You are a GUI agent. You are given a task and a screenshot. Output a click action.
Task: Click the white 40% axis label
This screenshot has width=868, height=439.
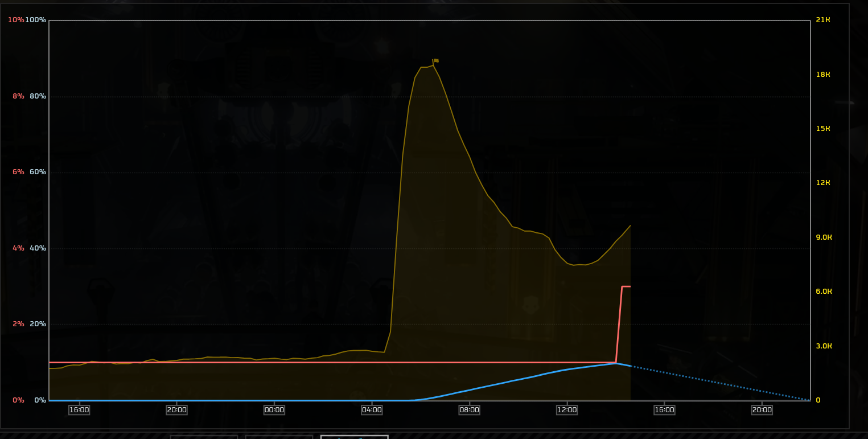click(x=38, y=248)
